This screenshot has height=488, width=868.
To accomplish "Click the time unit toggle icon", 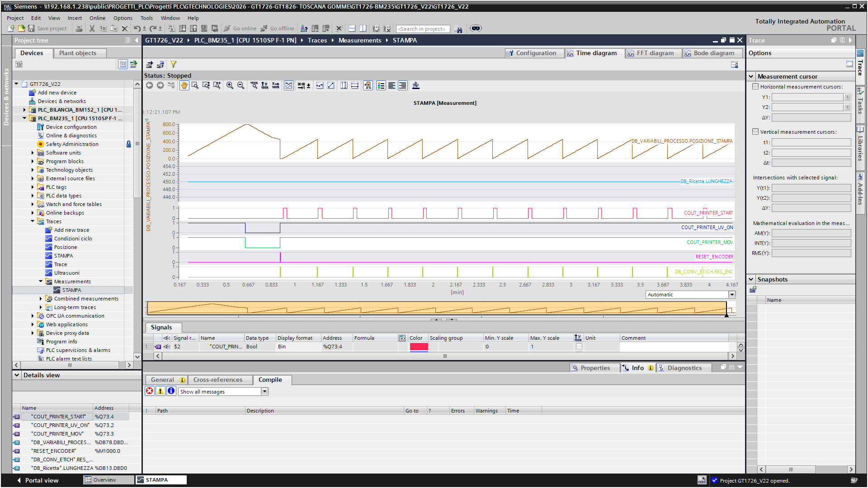I will tap(304, 85).
